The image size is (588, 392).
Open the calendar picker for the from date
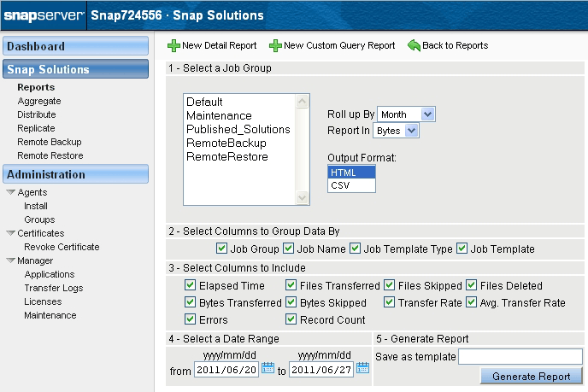coord(268,367)
